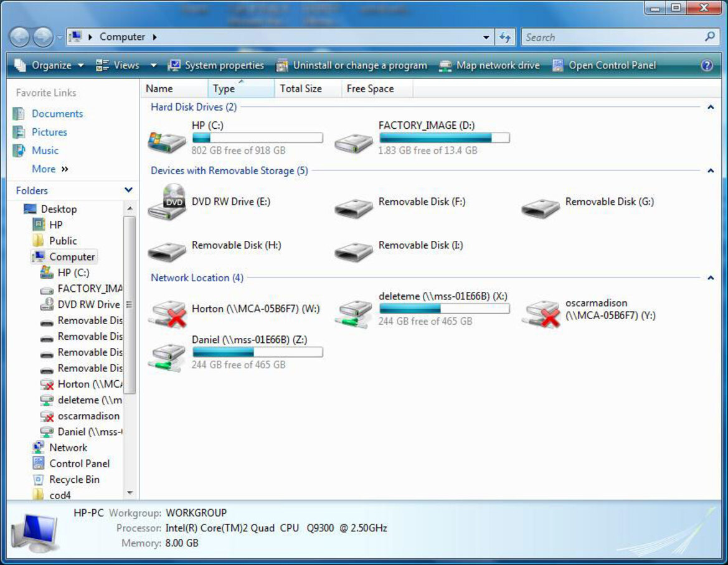Select the Removable Disk (G:) icon

point(541,208)
